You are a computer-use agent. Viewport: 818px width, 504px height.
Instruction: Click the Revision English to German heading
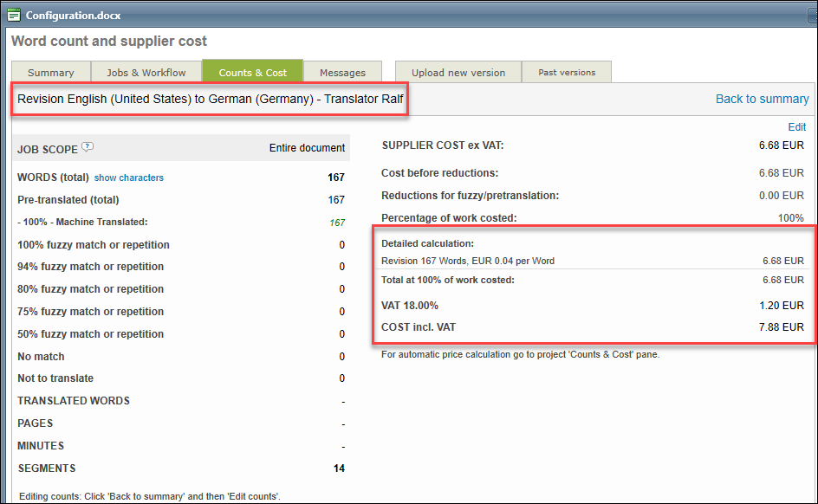pyautogui.click(x=211, y=99)
